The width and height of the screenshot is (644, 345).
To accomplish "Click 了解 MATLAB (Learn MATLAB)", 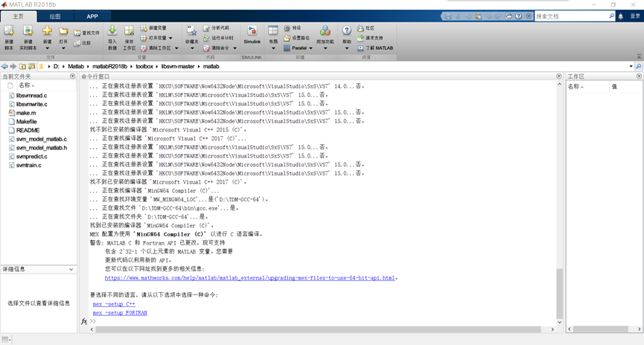I will [375, 48].
